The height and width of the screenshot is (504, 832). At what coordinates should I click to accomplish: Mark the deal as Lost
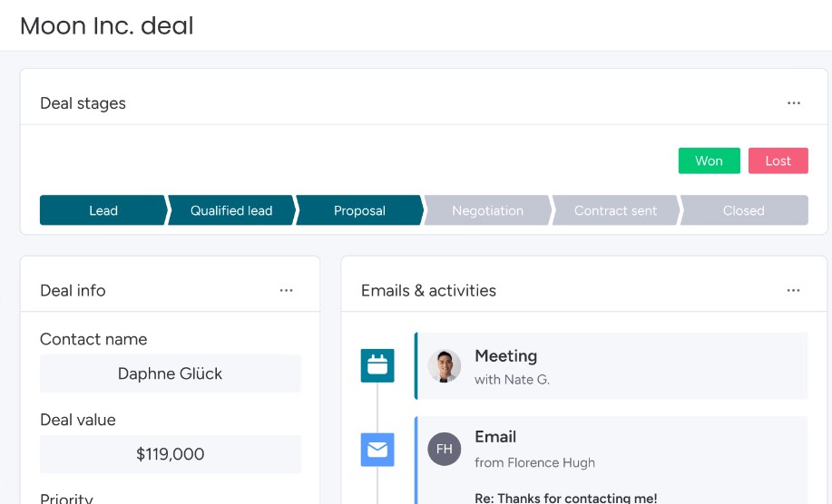pos(778,160)
